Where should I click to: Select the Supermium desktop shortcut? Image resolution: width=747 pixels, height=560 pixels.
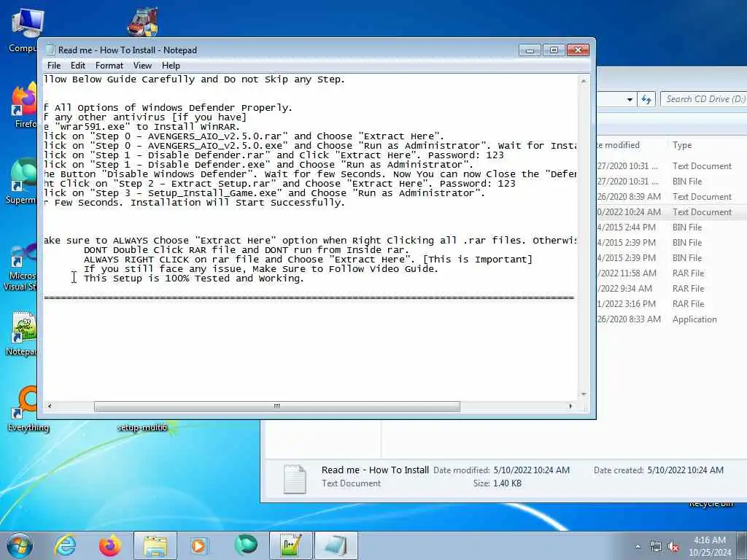pos(21,182)
